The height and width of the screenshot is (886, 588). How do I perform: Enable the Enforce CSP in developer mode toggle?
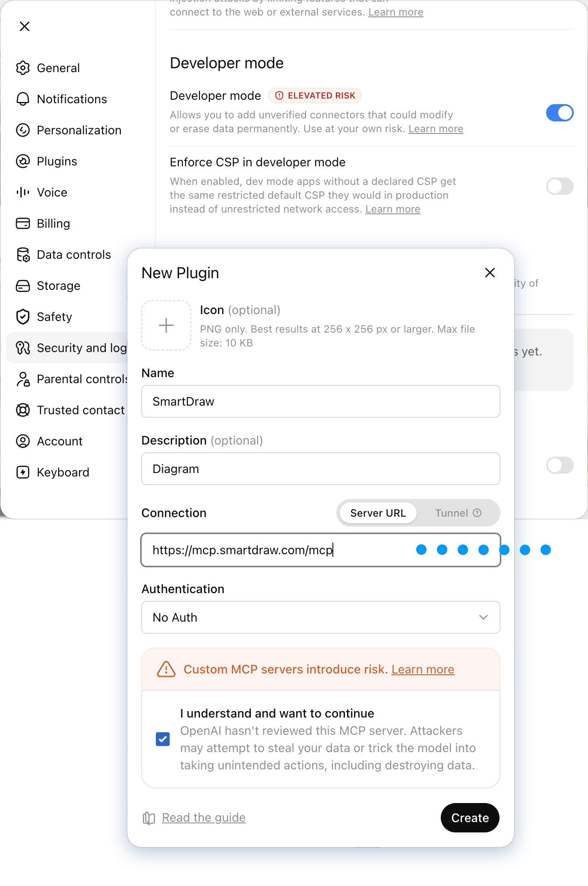pyautogui.click(x=560, y=186)
